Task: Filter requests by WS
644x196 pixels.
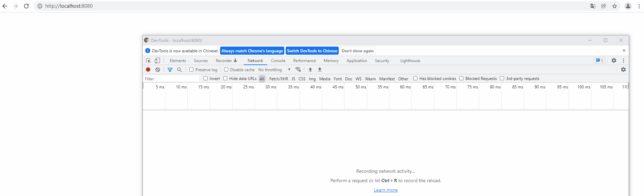Action: click(359, 79)
